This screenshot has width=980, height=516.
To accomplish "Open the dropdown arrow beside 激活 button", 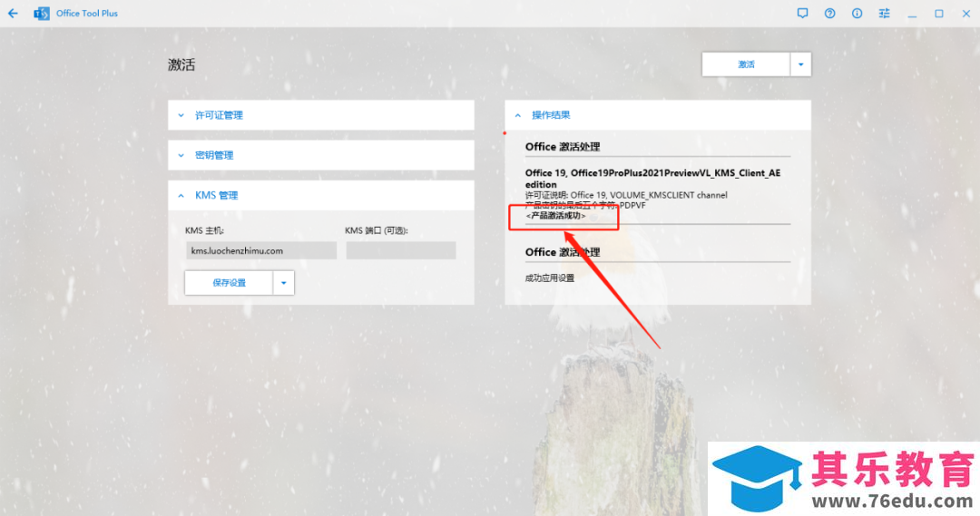I will (800, 64).
